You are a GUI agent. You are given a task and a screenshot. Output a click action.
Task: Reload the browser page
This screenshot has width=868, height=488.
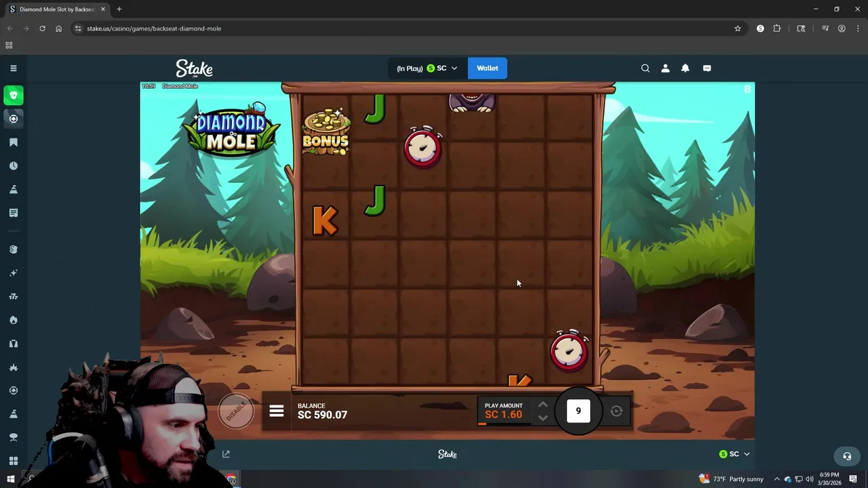point(42,28)
